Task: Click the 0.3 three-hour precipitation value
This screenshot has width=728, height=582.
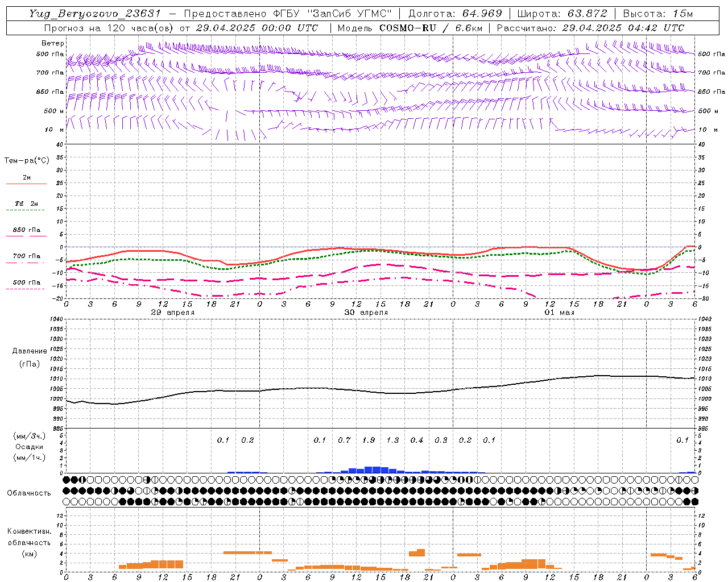Action: (441, 440)
